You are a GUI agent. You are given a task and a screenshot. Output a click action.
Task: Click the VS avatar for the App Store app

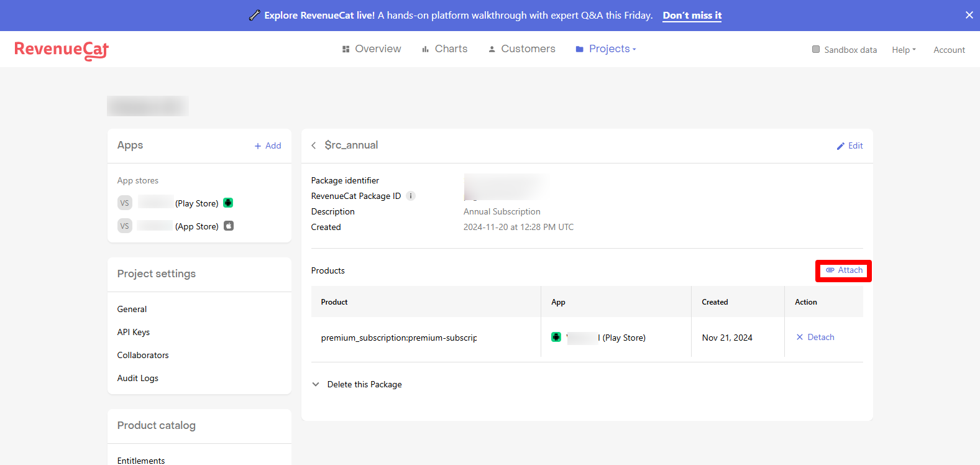(x=125, y=226)
